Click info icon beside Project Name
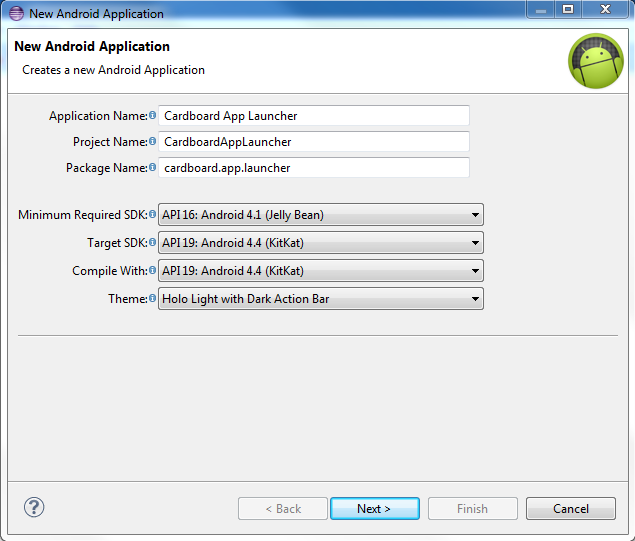This screenshot has height=541, width=635. pos(153,142)
